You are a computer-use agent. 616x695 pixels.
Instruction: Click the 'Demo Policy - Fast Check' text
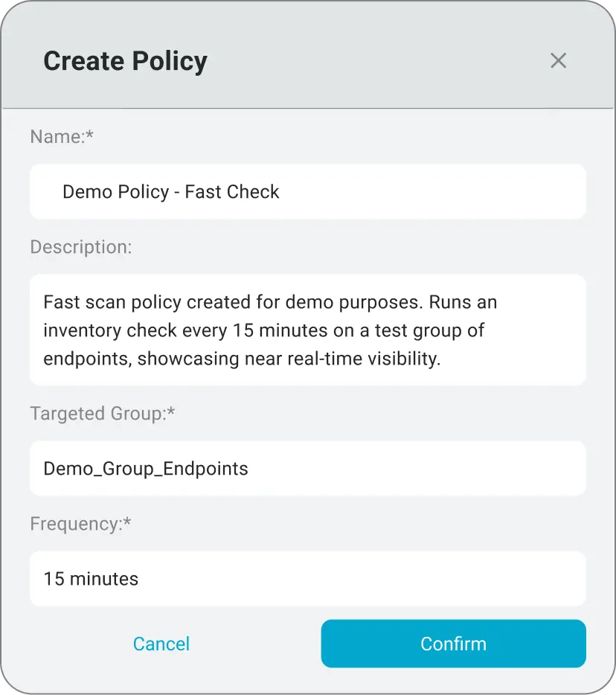[x=171, y=192]
